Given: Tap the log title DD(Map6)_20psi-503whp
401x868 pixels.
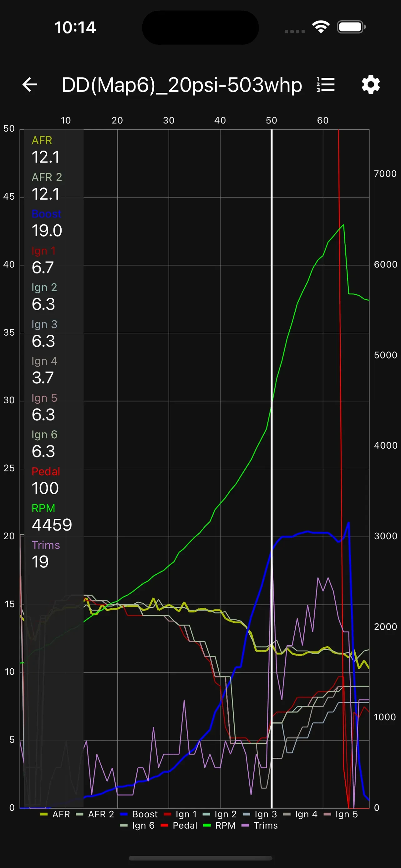Looking at the screenshot, I should (182, 85).
